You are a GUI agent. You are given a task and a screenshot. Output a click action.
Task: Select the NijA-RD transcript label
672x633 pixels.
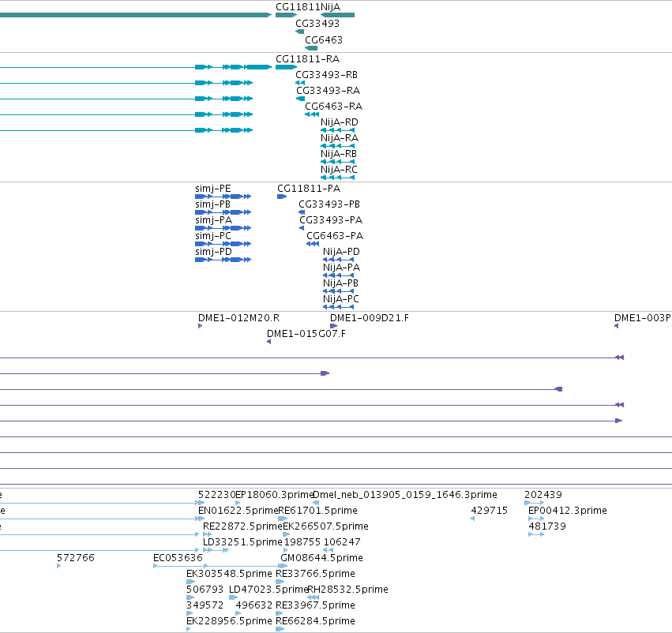click(x=339, y=122)
